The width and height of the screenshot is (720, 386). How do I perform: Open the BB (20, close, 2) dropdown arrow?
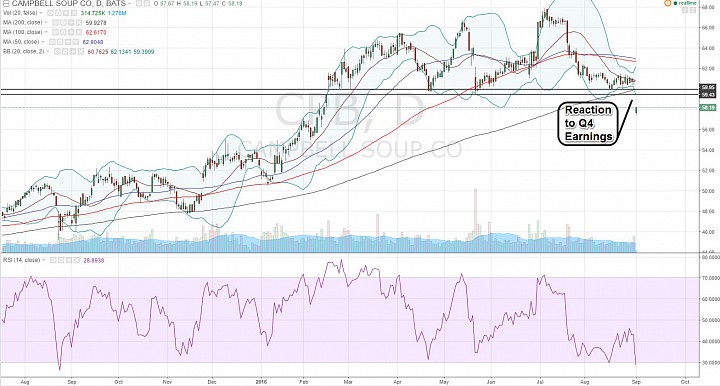click(x=48, y=51)
